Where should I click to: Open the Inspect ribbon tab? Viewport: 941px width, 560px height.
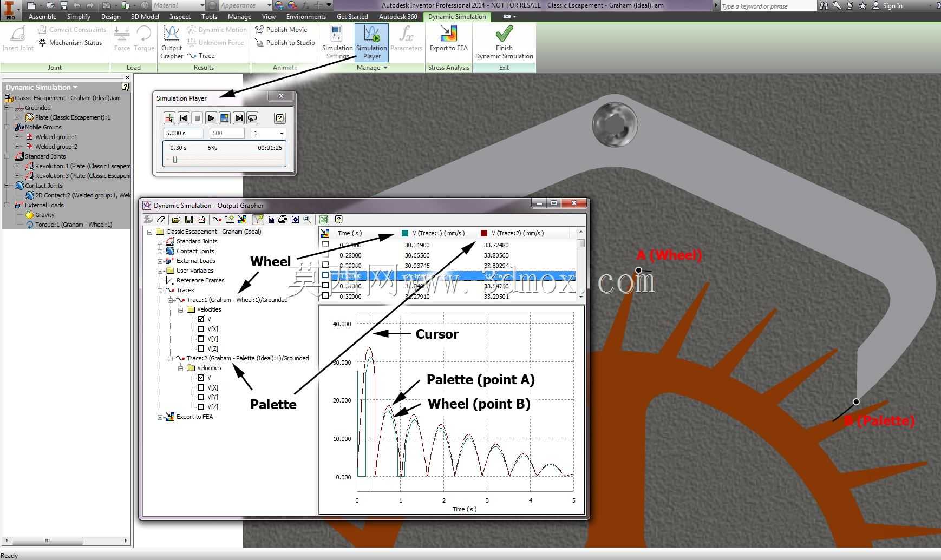click(x=180, y=17)
